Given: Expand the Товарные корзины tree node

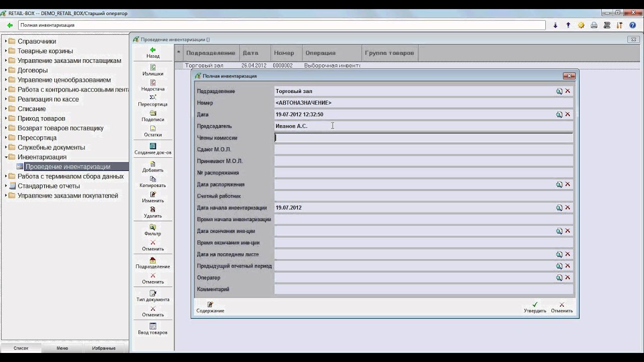Looking at the screenshot, I should tap(6, 51).
